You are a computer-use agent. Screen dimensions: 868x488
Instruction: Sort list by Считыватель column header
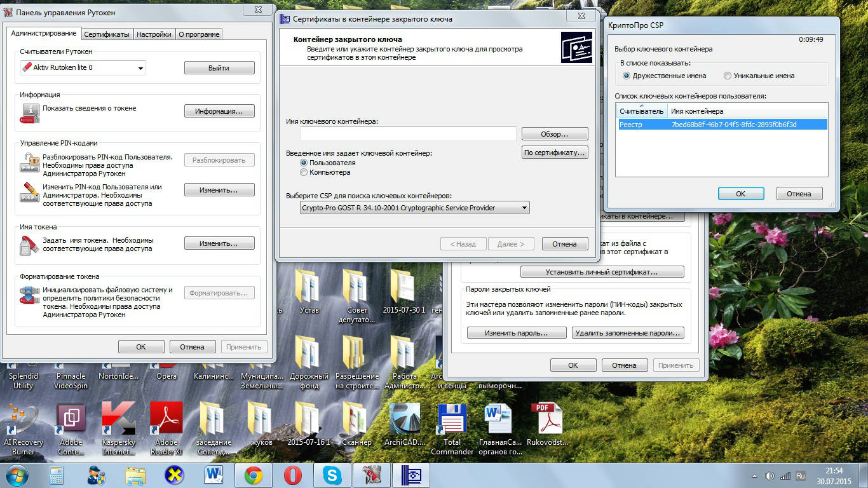[x=641, y=111]
